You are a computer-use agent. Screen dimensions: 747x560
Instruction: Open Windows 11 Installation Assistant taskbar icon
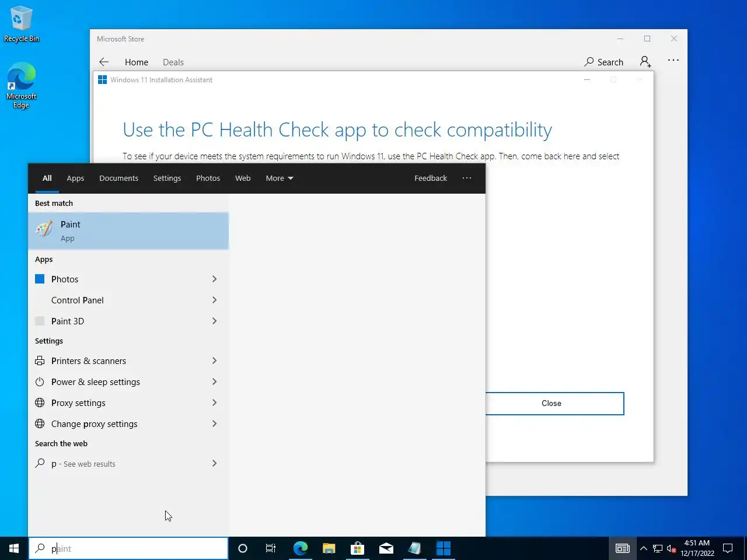444,548
